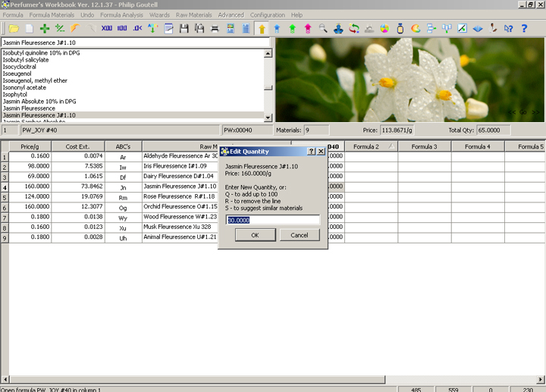This screenshot has width=546, height=392.
Task: Print the formula with printer icon
Action: (x=215, y=29)
